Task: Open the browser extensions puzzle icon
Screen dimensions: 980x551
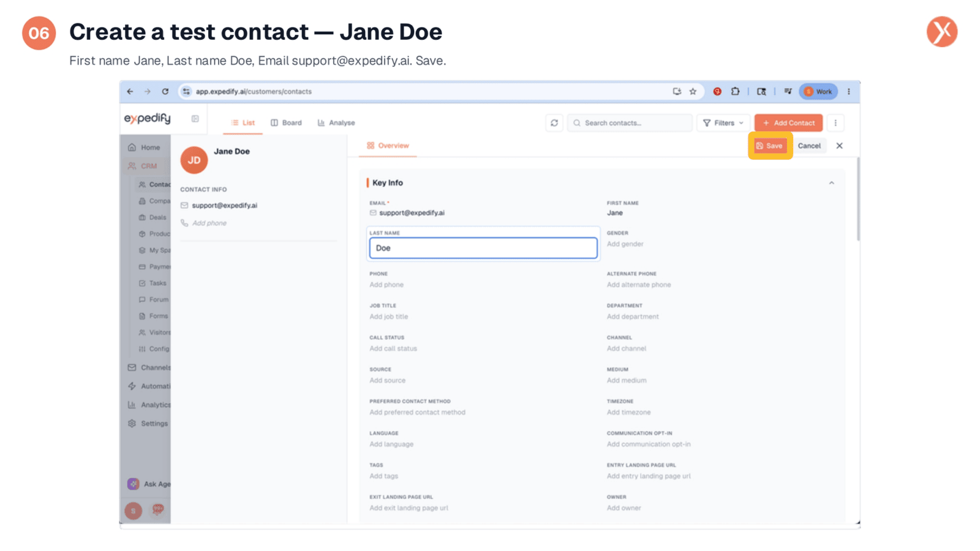Action: [x=735, y=91]
